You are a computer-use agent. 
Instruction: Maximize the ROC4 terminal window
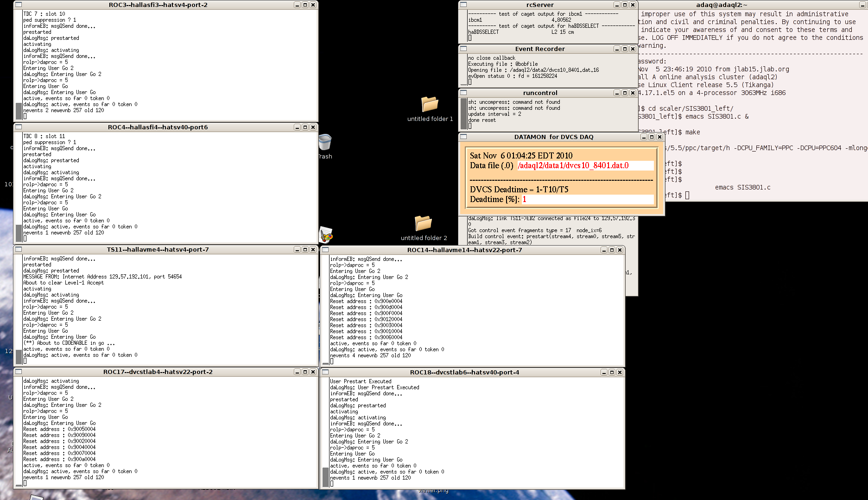tap(305, 127)
